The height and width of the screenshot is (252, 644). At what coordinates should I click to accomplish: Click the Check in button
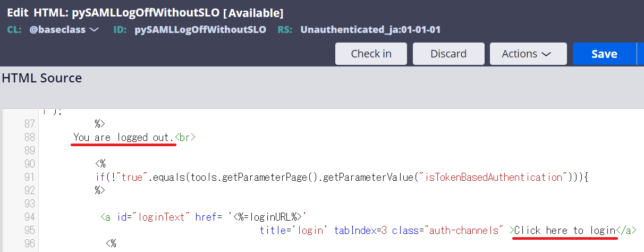pos(371,54)
